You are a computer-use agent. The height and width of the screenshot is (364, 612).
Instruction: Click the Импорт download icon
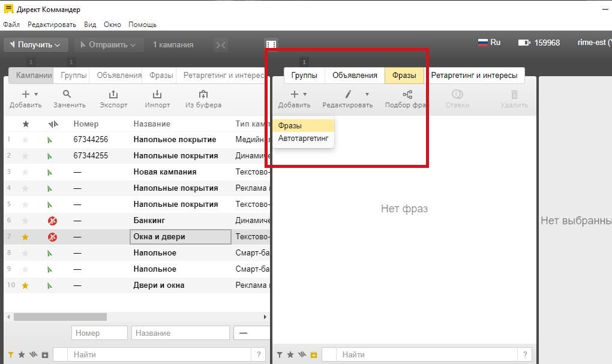pos(157,94)
